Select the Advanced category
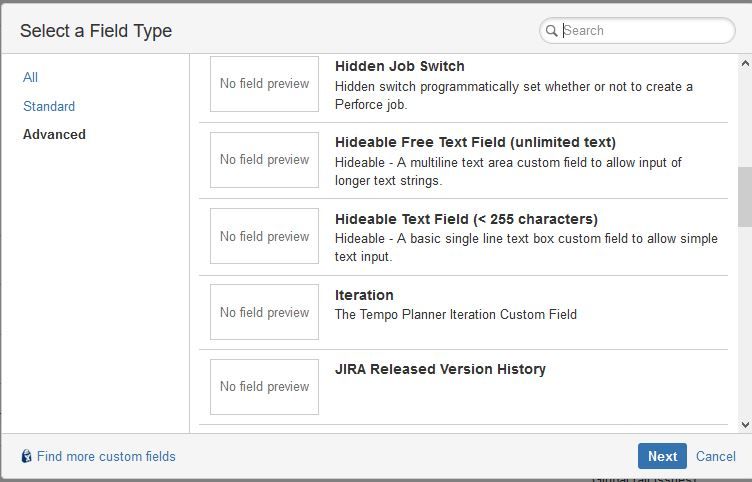This screenshot has width=752, height=482. click(x=54, y=134)
